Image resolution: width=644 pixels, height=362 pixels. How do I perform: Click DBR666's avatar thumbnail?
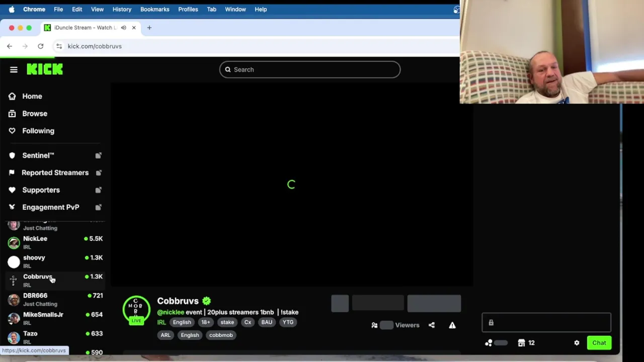pos(14,300)
